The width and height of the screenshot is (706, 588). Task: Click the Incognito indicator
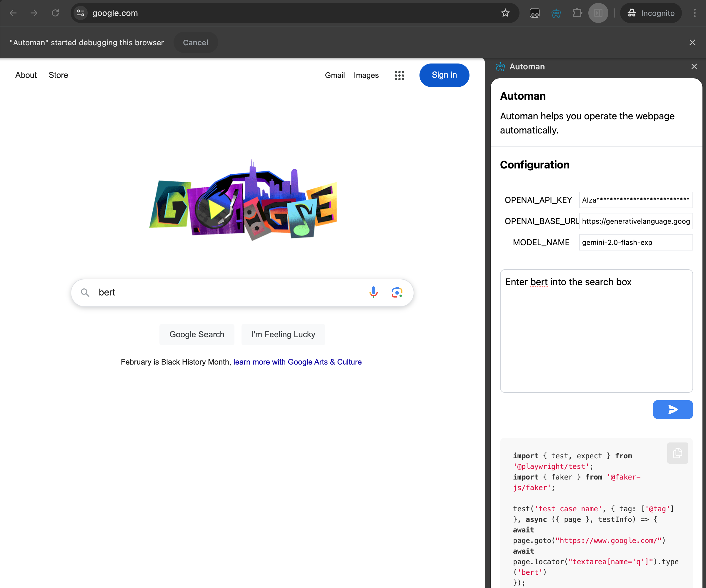[650, 13]
